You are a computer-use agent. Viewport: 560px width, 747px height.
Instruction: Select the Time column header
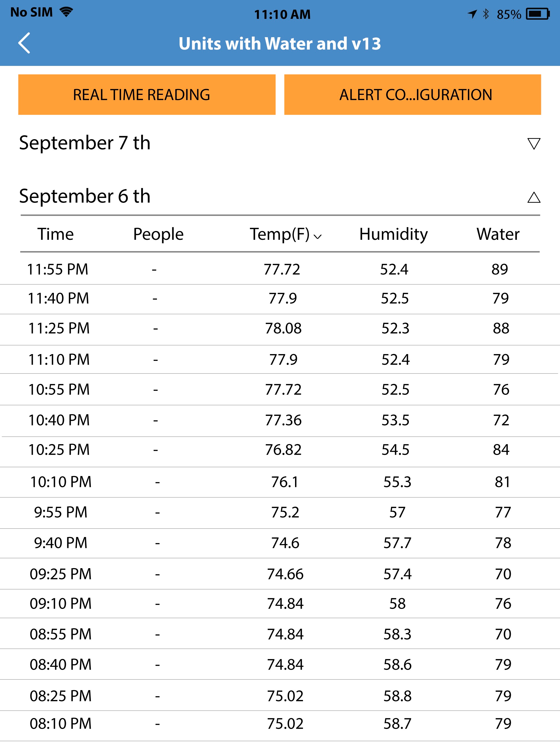coord(56,234)
